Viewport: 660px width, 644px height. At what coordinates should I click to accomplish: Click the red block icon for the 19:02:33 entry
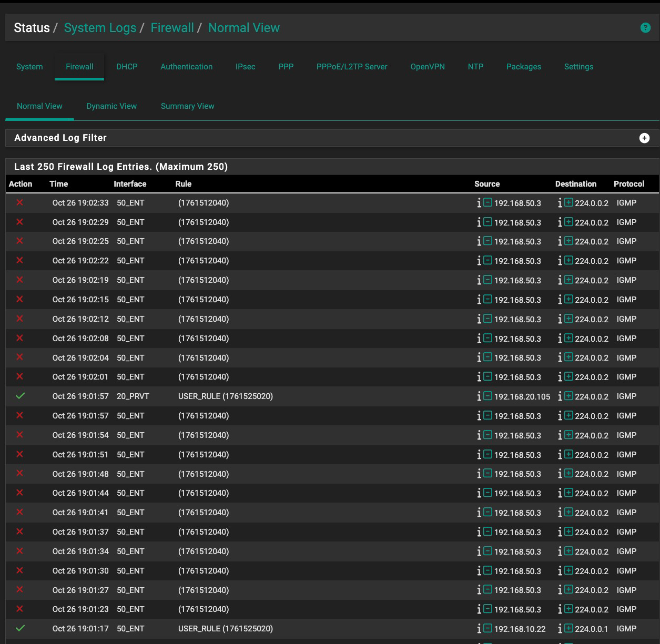pyautogui.click(x=20, y=202)
